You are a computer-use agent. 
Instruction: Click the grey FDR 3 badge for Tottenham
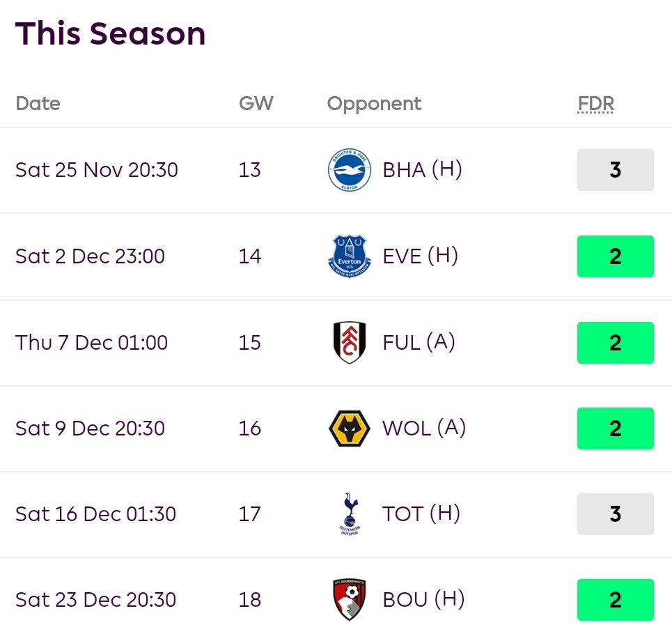click(615, 514)
